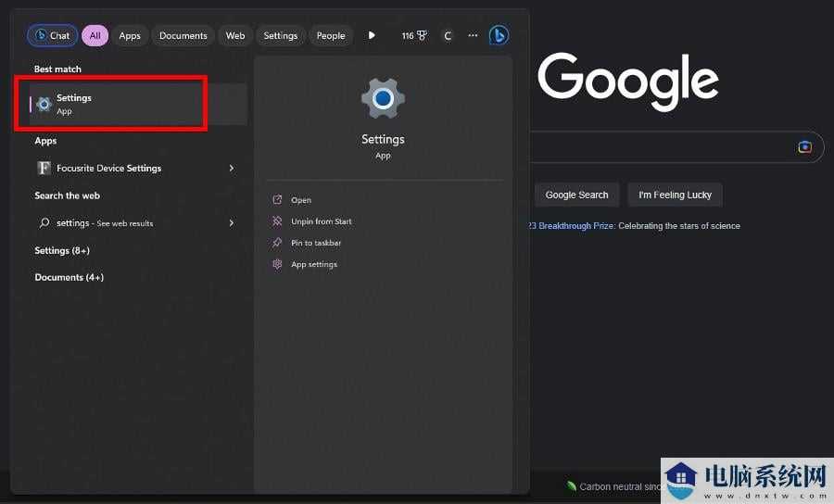834x504 pixels.
Task: Select Unpin from Start
Action: tap(321, 221)
